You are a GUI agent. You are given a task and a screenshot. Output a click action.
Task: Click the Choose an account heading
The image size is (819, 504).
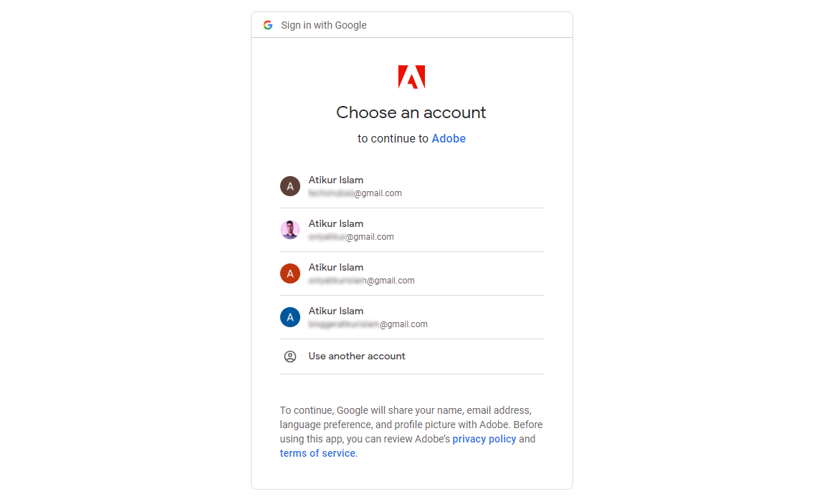pos(411,112)
